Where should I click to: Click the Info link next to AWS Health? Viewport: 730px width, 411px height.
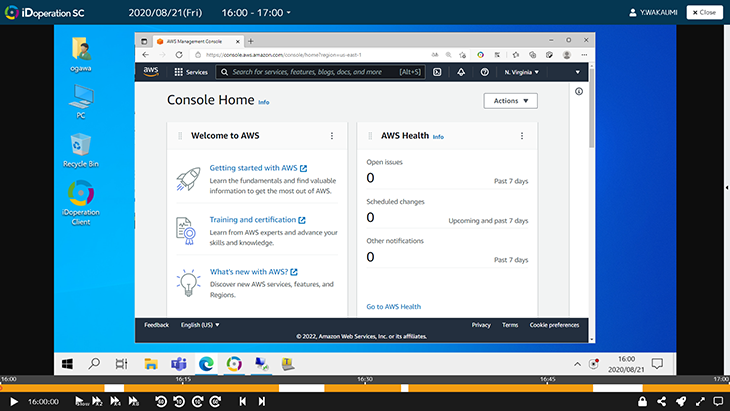438,137
